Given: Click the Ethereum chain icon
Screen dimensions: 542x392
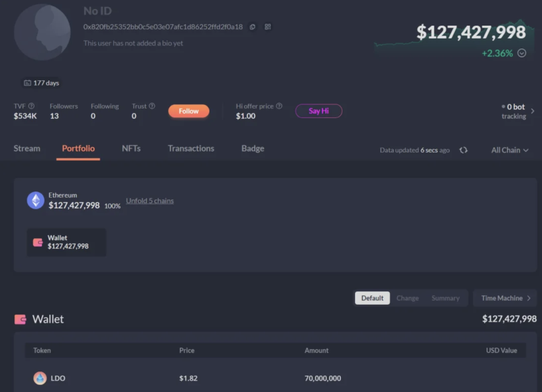Looking at the screenshot, I should pyautogui.click(x=35, y=200).
